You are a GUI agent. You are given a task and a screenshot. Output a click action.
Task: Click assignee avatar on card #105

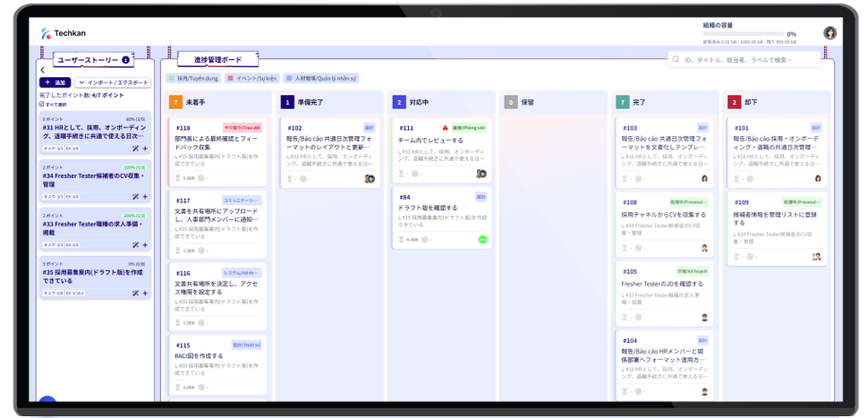coord(705,317)
